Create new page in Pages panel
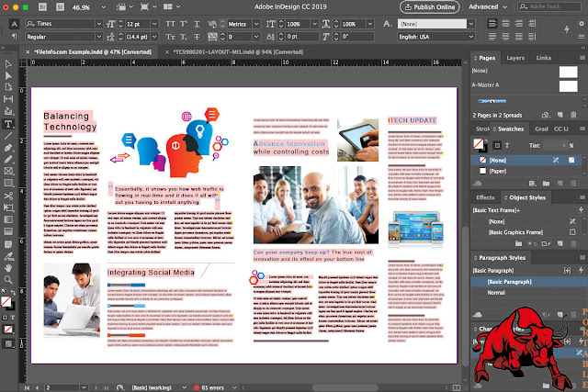The width and height of the screenshot is (588, 392). pos(560,115)
